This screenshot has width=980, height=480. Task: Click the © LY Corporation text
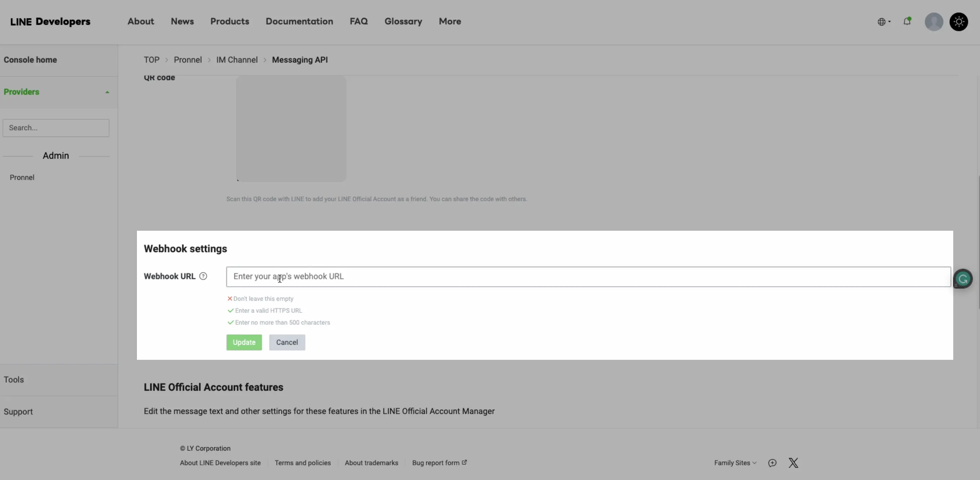pyautogui.click(x=205, y=448)
